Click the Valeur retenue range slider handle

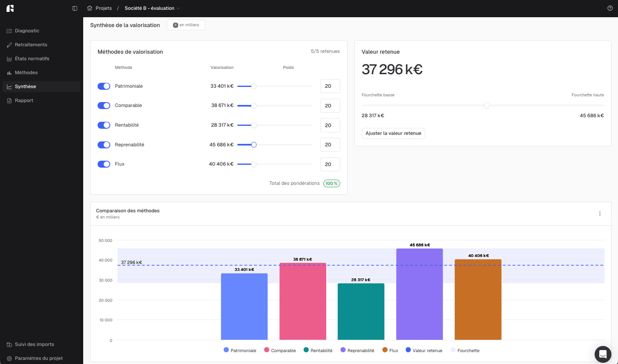coord(487,105)
